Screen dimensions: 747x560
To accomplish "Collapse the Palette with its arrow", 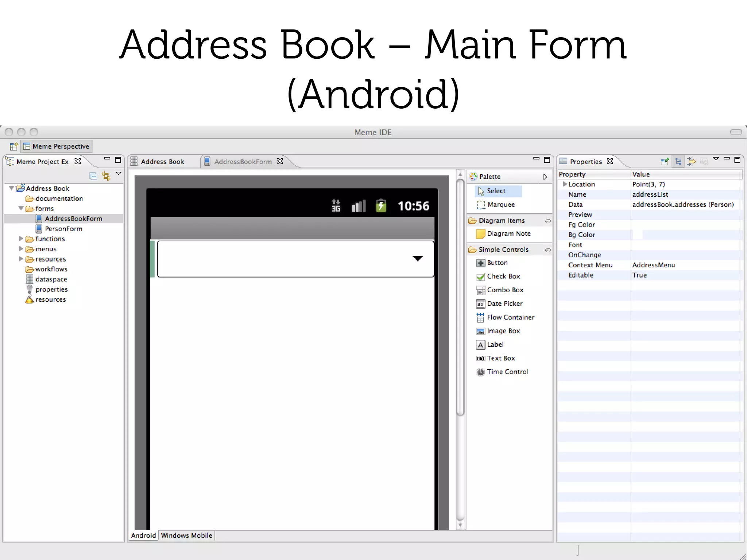I will coord(545,177).
